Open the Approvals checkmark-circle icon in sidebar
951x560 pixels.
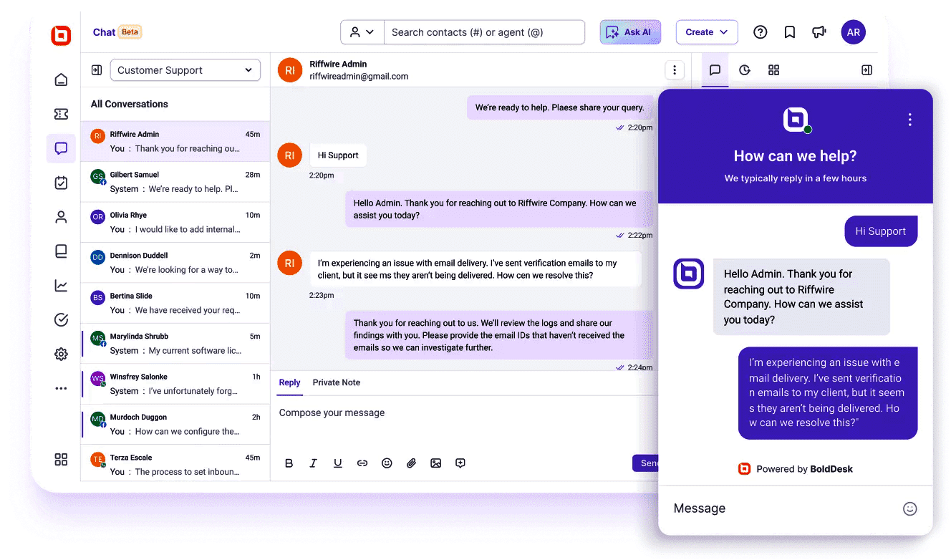point(61,320)
